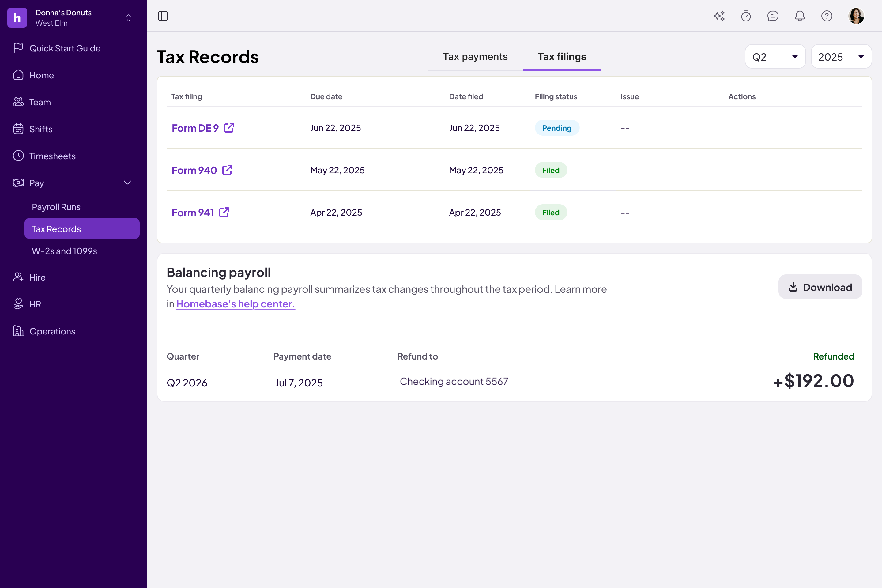Collapse the Pay menu chevron
This screenshot has width=882, height=588.
point(127,183)
